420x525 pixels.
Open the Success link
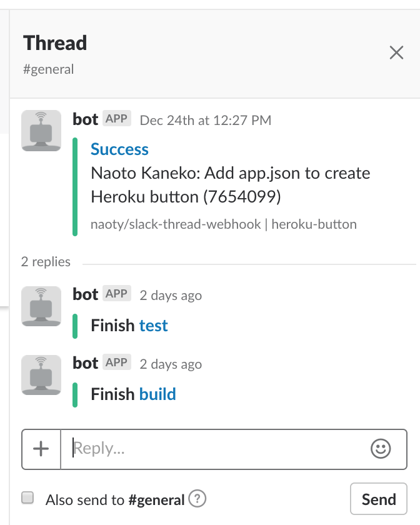119,149
